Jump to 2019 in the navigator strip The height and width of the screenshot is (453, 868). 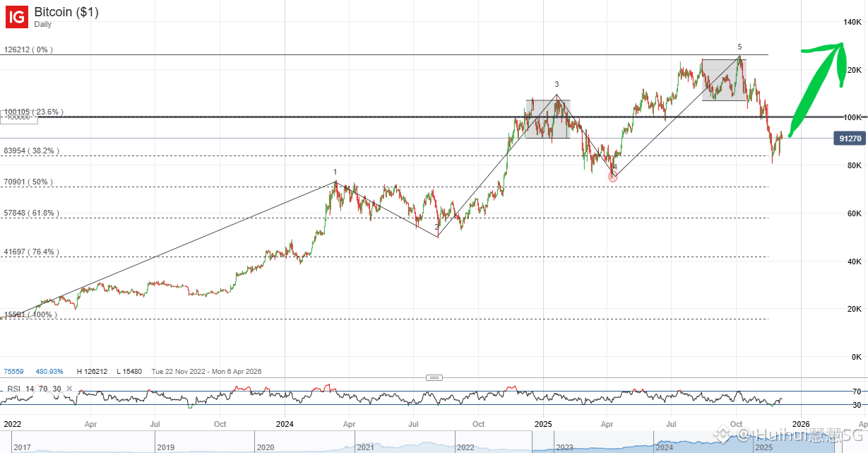tap(165, 447)
